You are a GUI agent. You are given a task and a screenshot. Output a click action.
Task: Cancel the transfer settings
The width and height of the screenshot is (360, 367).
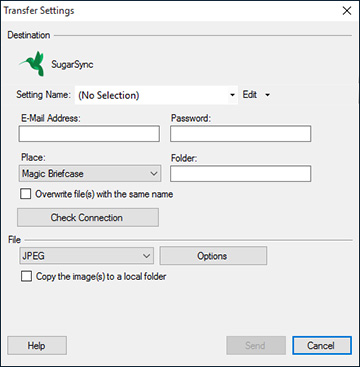[x=322, y=345]
